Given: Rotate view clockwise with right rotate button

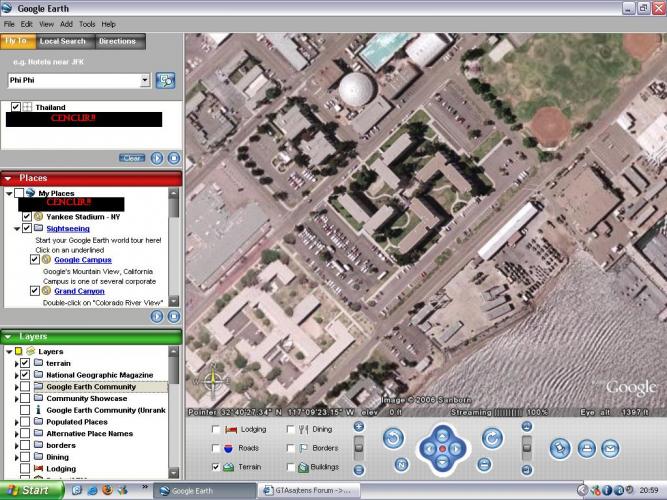Looking at the screenshot, I should click(x=492, y=438).
